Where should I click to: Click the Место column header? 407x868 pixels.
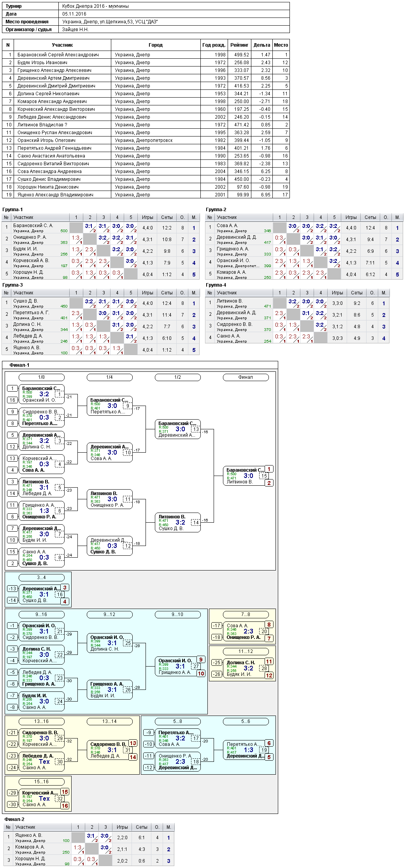pyautogui.click(x=281, y=45)
